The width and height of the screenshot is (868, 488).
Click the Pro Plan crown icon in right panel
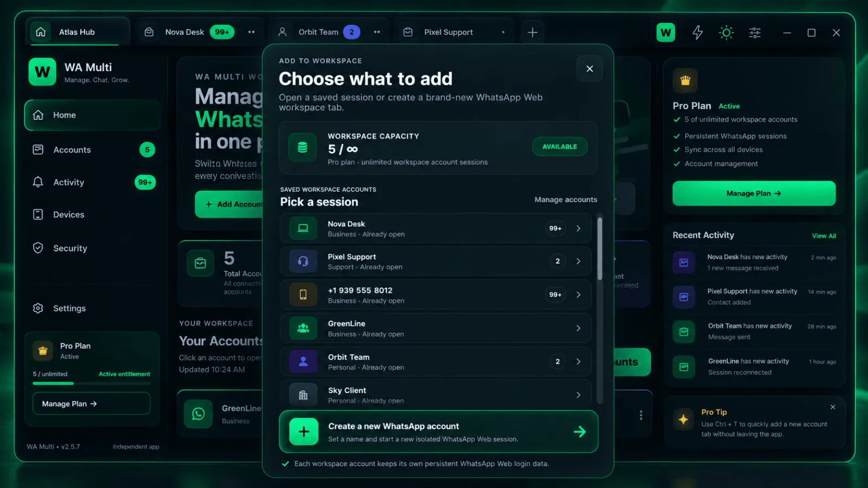685,81
